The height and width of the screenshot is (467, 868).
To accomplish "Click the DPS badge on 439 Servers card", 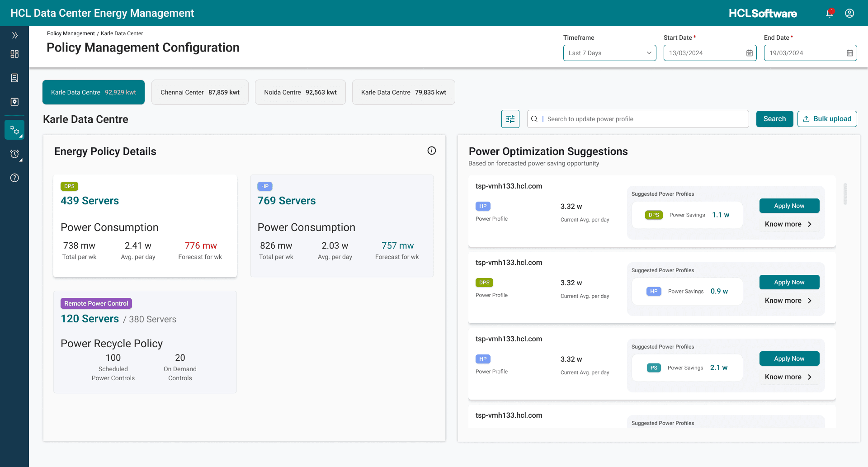I will coord(69,186).
